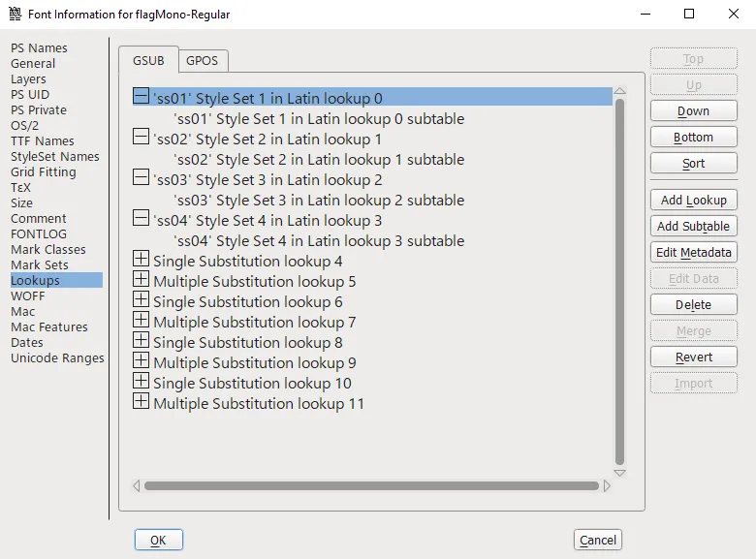Collapse the 'ss03' Style Set 3 lookup 2

(141, 178)
